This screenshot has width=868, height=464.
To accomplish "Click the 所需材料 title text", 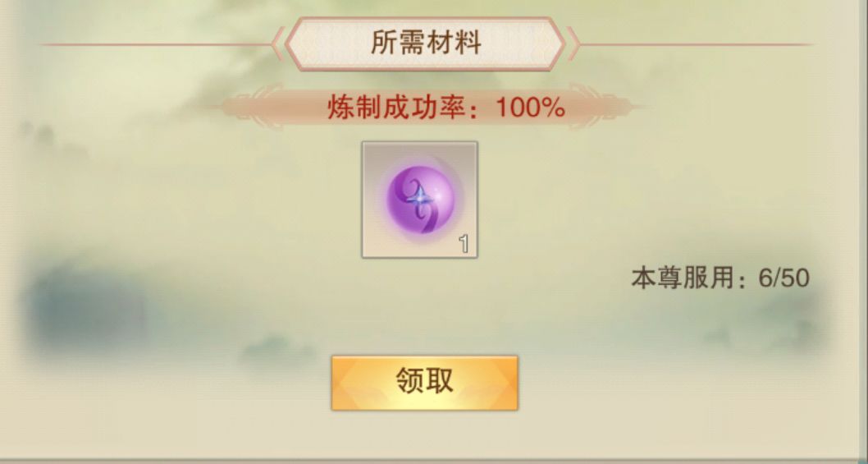I will pos(425,44).
